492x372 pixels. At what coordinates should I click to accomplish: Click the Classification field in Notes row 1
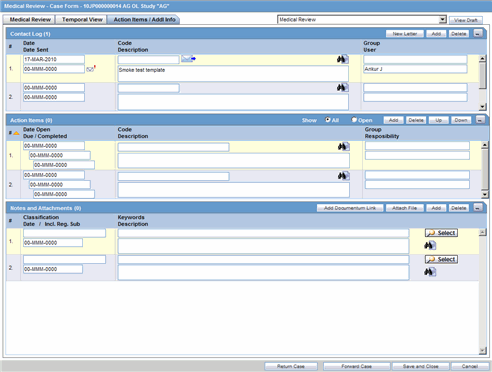point(64,233)
